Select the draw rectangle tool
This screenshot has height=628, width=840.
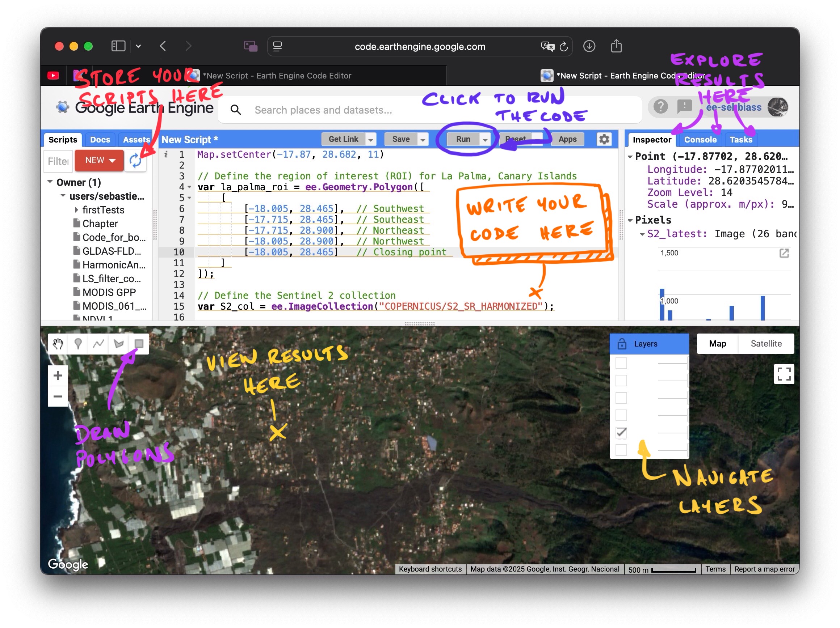(x=139, y=344)
